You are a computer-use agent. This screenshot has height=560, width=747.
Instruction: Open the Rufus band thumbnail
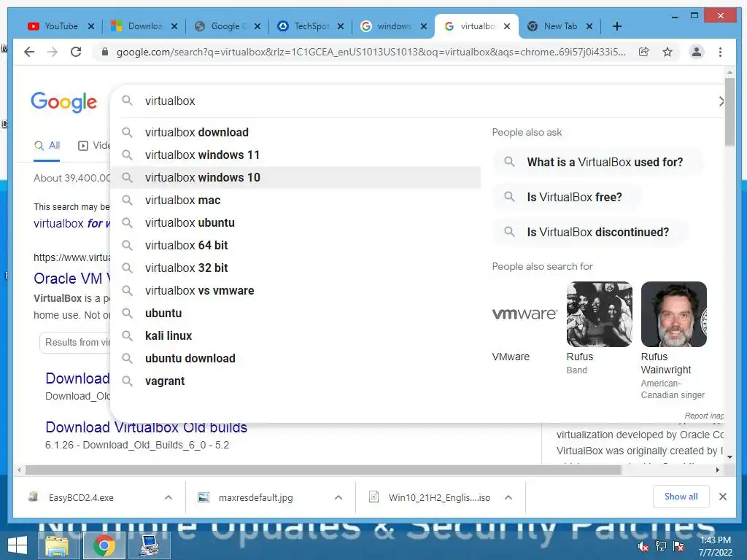tap(600, 314)
